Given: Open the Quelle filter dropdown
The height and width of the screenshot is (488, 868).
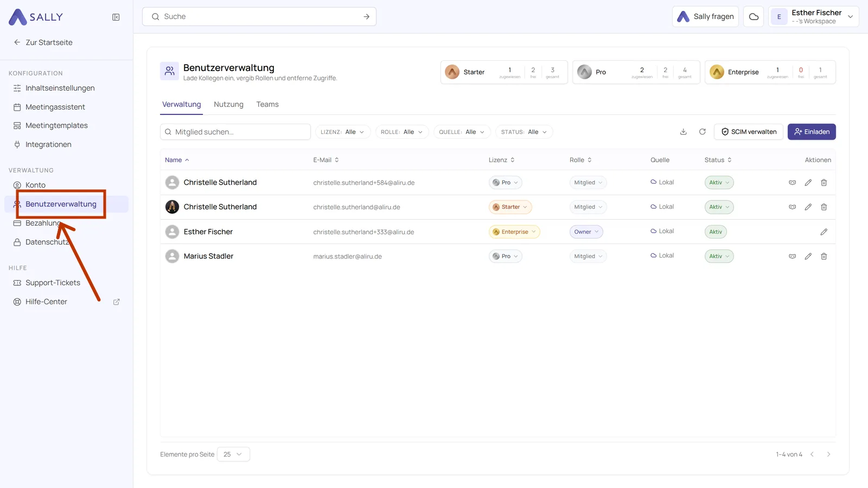Looking at the screenshot, I should [x=462, y=132].
